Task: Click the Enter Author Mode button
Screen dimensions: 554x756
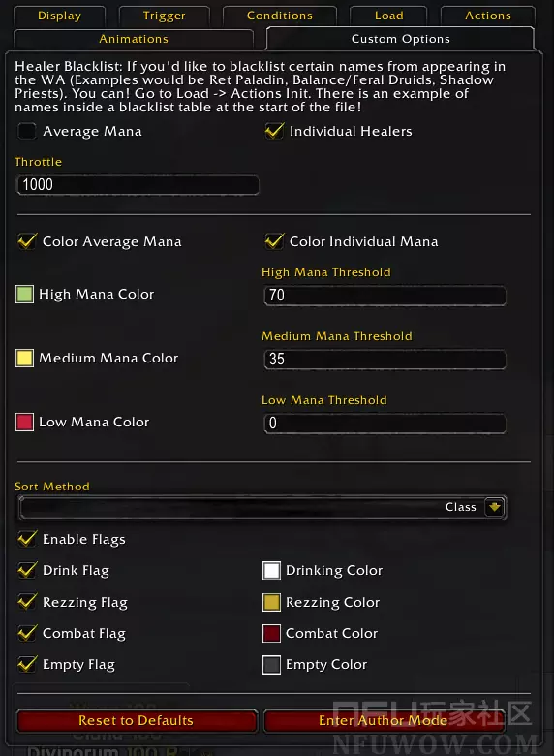Action: point(384,721)
